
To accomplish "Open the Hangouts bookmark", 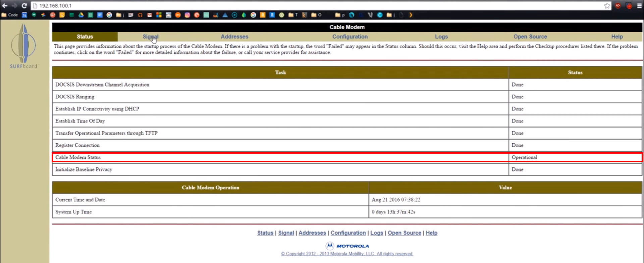I will 34,15.
